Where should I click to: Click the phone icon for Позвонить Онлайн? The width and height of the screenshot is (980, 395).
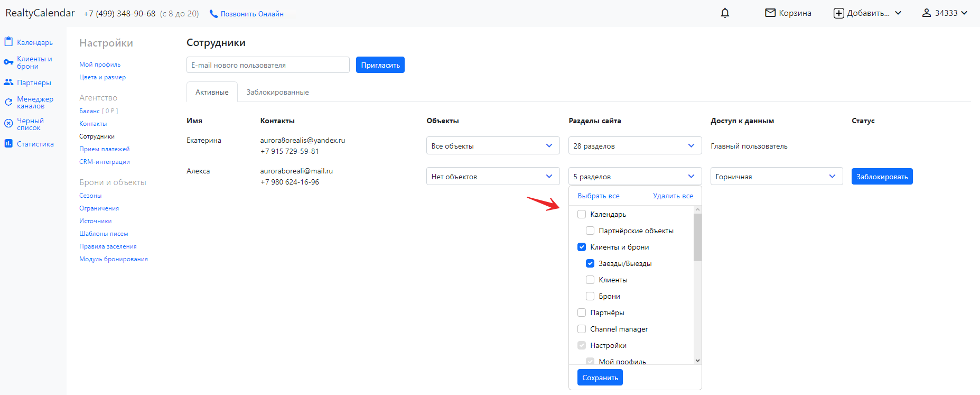[213, 14]
